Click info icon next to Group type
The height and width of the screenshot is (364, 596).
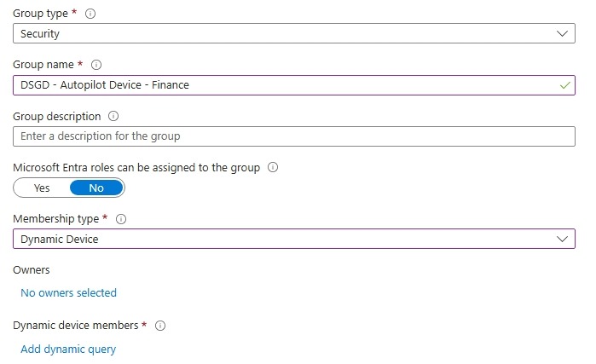coord(91,14)
